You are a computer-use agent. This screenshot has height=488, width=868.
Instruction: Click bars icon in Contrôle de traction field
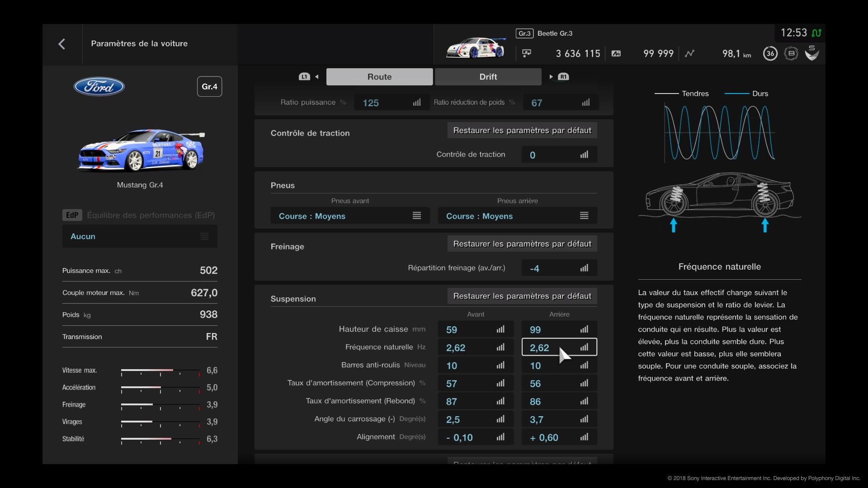click(585, 155)
